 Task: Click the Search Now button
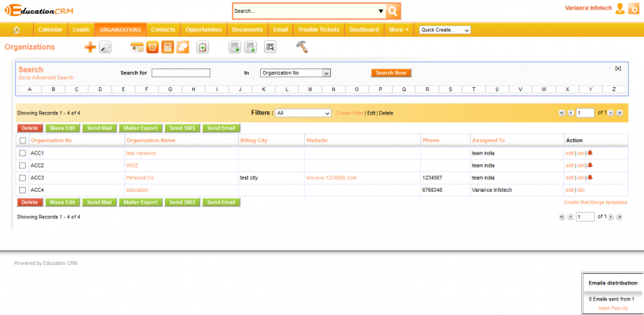(x=391, y=73)
